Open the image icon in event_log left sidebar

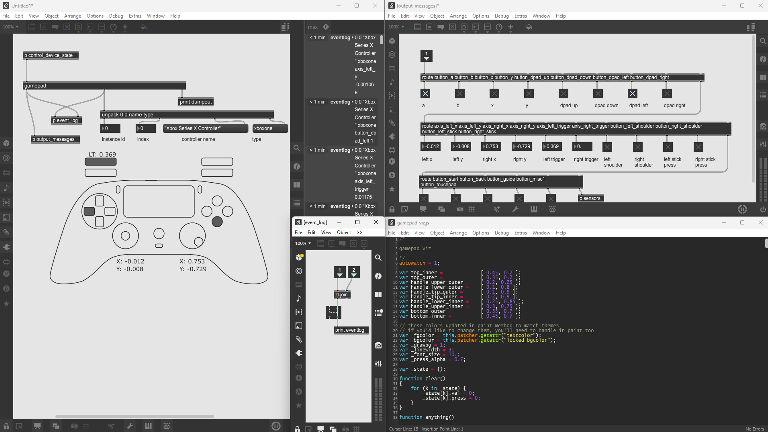coord(299,326)
